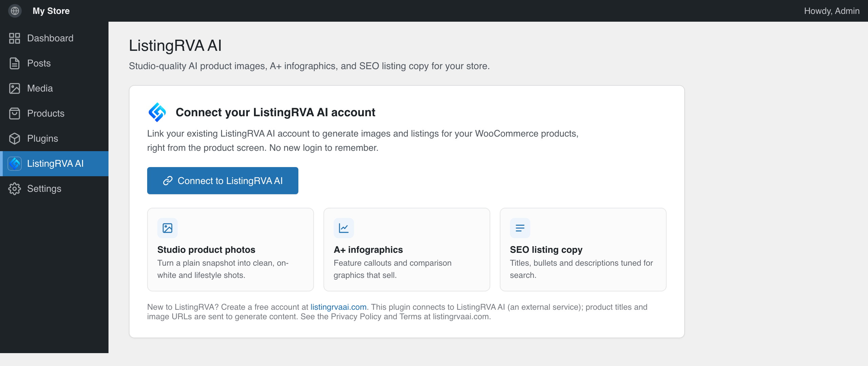Open the Howdy, Admin account menu
Viewport: 868px width, 366px height.
pyautogui.click(x=832, y=11)
